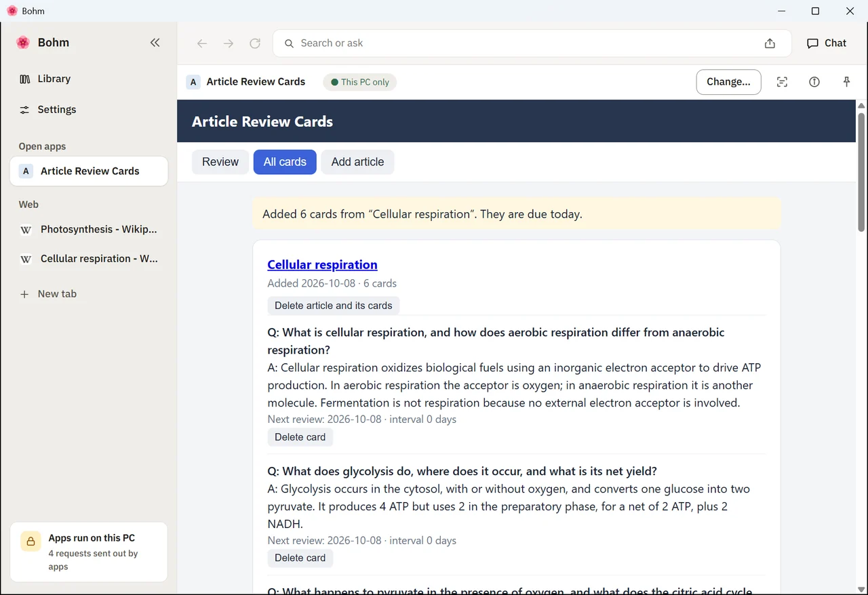Viewport: 868px width, 595px height.
Task: Go back to previous page
Action: 202,43
